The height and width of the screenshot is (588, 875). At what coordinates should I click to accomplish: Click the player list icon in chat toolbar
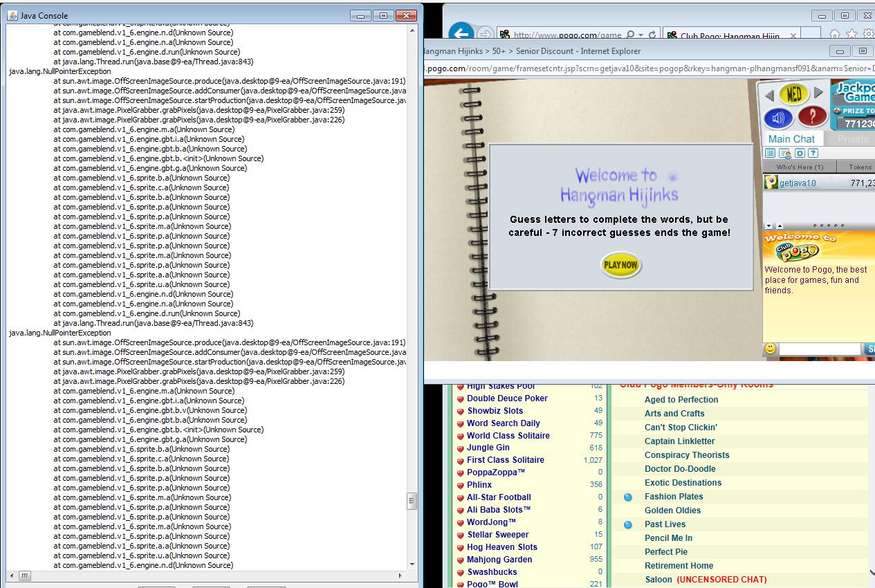tap(771, 154)
